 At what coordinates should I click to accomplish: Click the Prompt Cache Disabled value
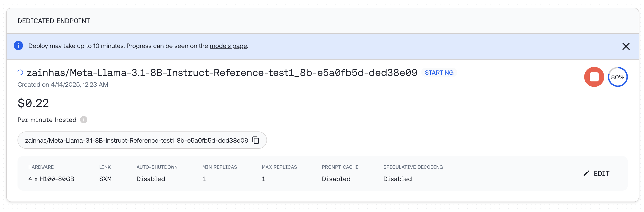(x=336, y=179)
